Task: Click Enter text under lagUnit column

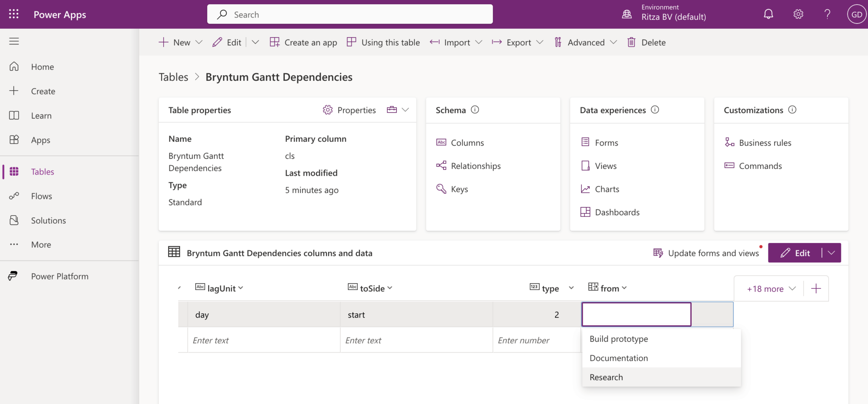Action: (x=264, y=340)
